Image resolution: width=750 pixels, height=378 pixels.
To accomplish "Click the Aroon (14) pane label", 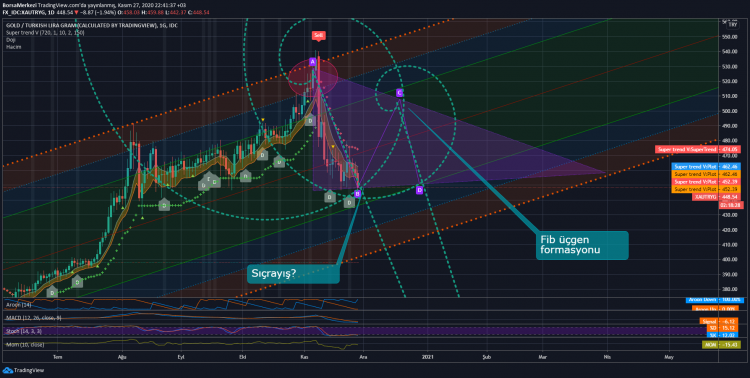I will coord(18,304).
